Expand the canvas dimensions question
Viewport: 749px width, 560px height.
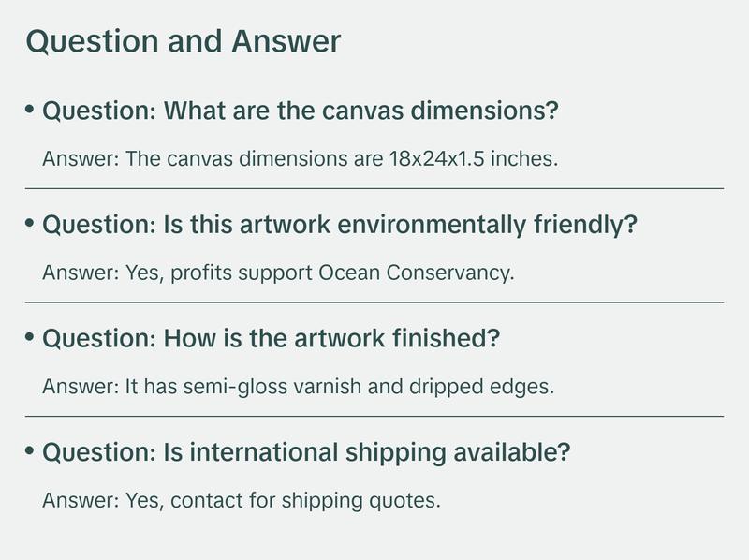pyautogui.click(x=301, y=112)
